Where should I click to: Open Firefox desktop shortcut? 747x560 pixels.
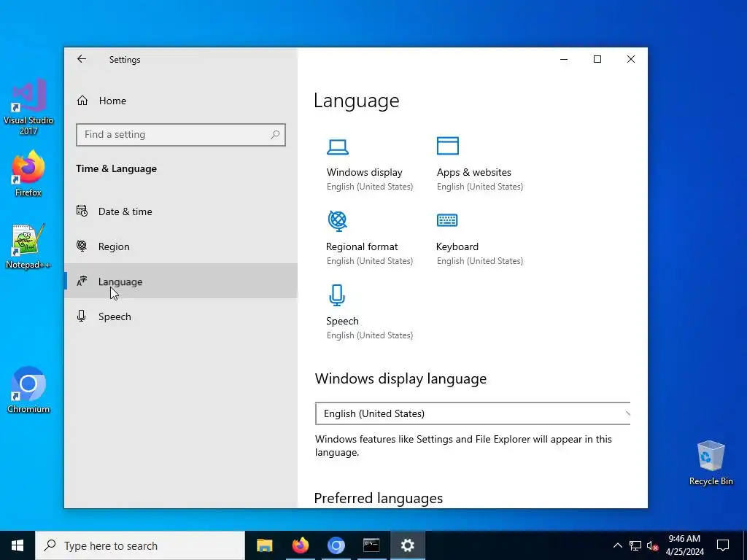pos(28,174)
